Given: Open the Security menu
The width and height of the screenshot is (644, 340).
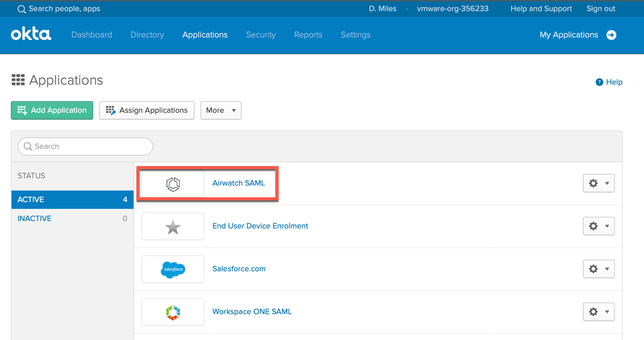Looking at the screenshot, I should (261, 35).
